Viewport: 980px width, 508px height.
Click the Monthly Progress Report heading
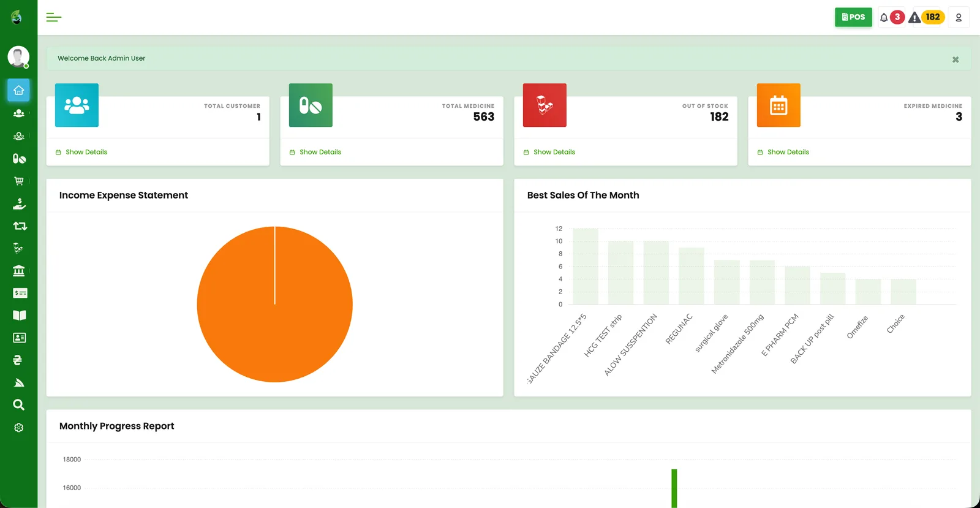[116, 426]
